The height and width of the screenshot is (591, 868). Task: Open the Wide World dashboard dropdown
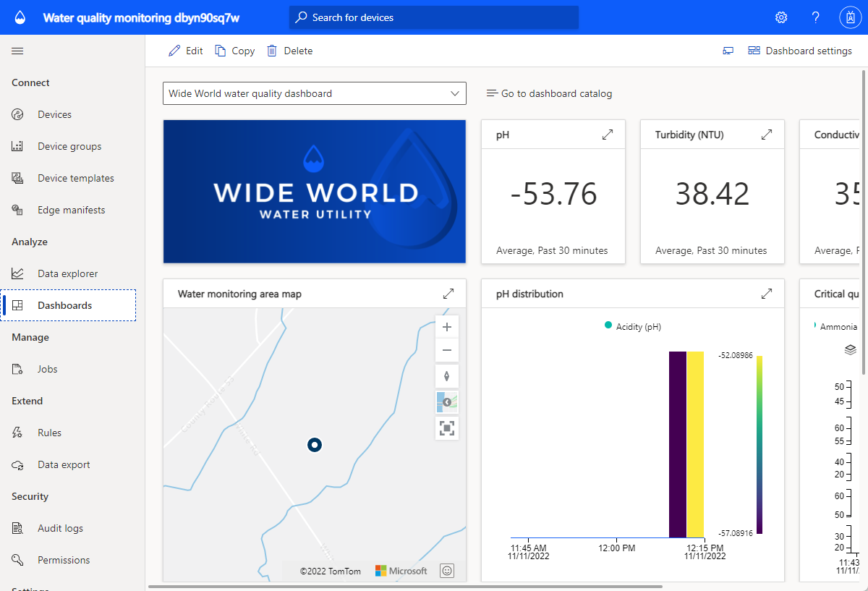click(x=315, y=93)
